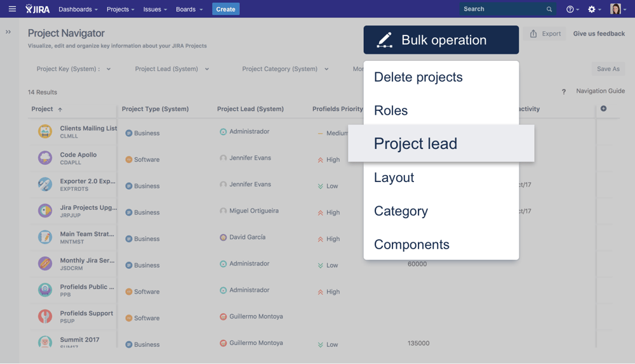Click Guillermo Montoya lead for Summit 2017
Image resolution: width=635 pixels, height=364 pixels.
point(251,343)
